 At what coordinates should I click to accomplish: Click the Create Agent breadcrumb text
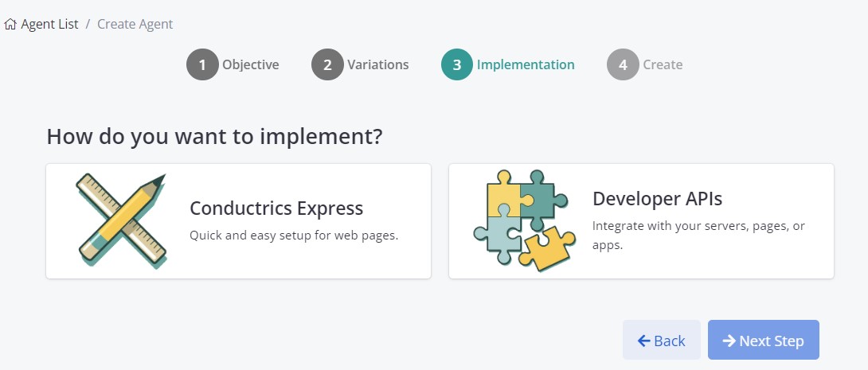tap(135, 25)
